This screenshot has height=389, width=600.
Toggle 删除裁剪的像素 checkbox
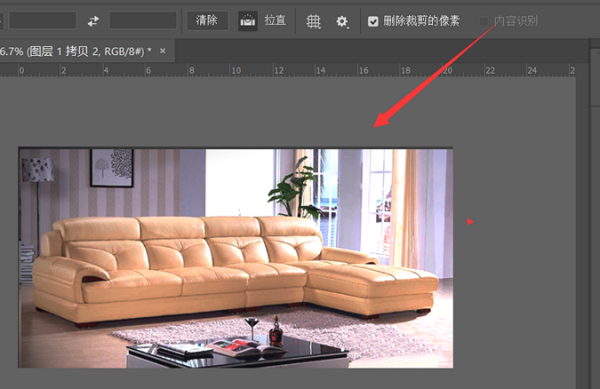[373, 21]
